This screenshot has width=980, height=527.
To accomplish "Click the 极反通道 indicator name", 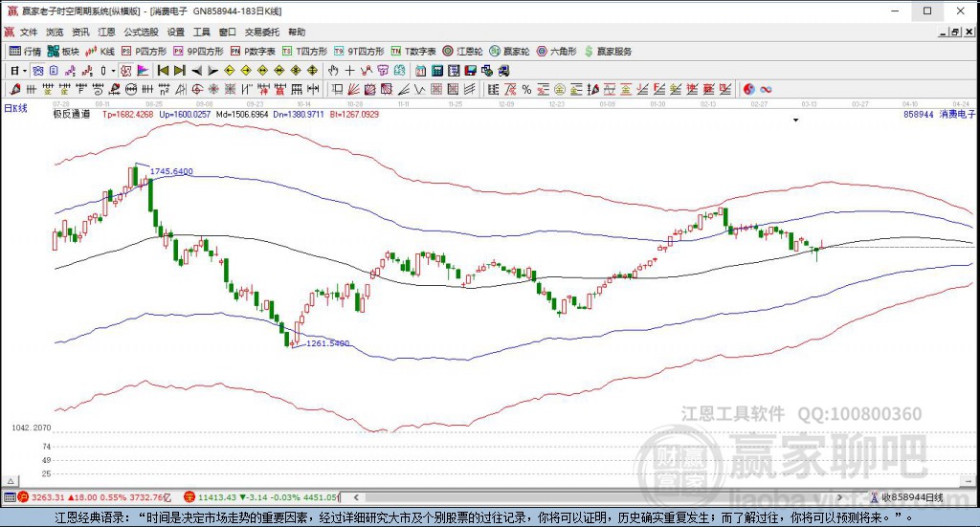I will pos(71,114).
